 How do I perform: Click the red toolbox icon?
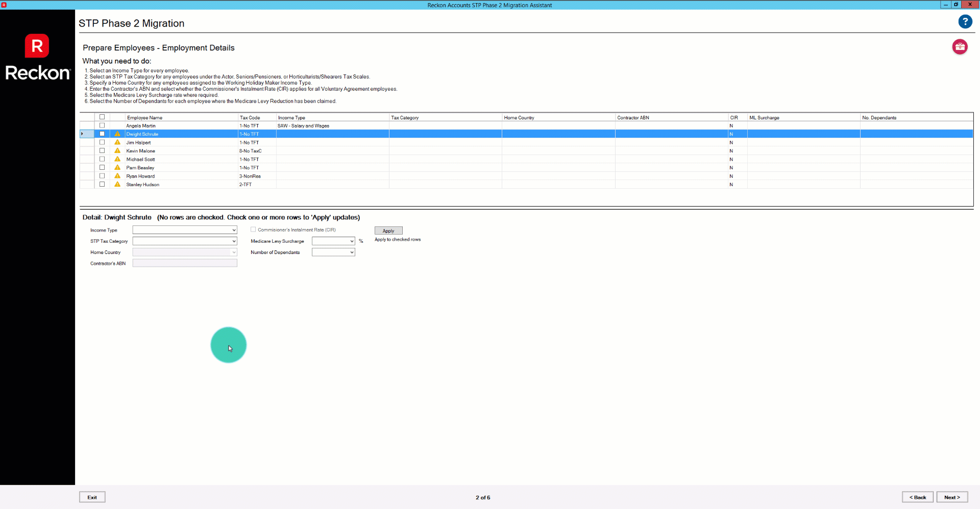tap(960, 47)
